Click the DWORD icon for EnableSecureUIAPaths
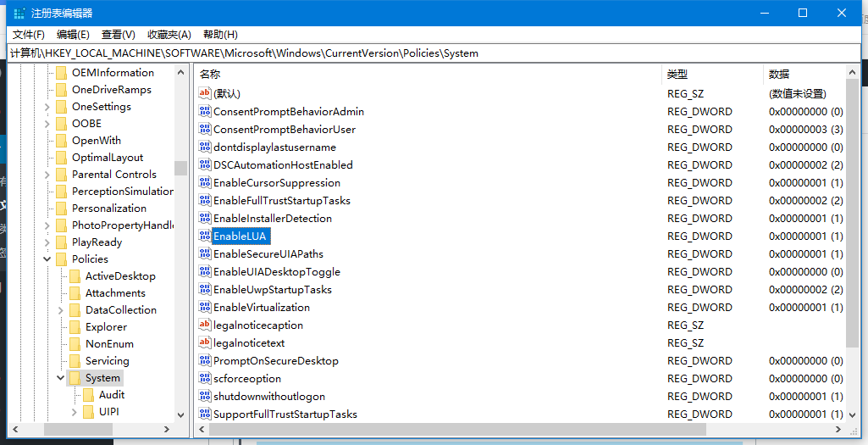The width and height of the screenshot is (868, 445). tap(205, 253)
